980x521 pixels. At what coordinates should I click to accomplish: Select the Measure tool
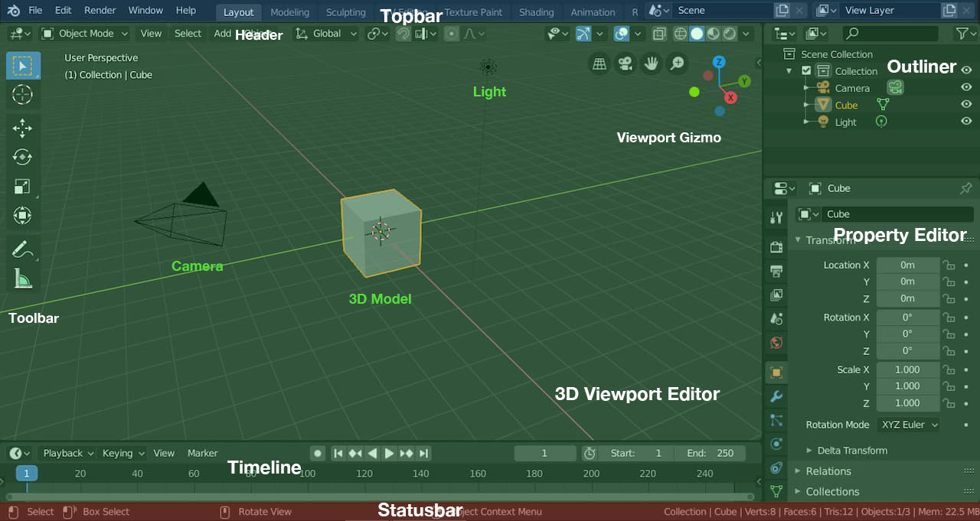point(22,279)
